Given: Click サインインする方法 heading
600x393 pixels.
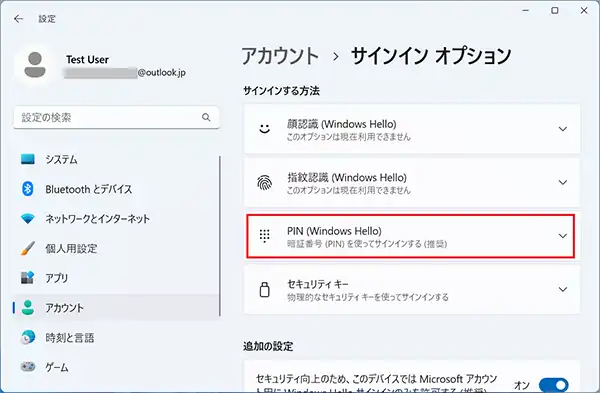Looking at the screenshot, I should click(281, 91).
